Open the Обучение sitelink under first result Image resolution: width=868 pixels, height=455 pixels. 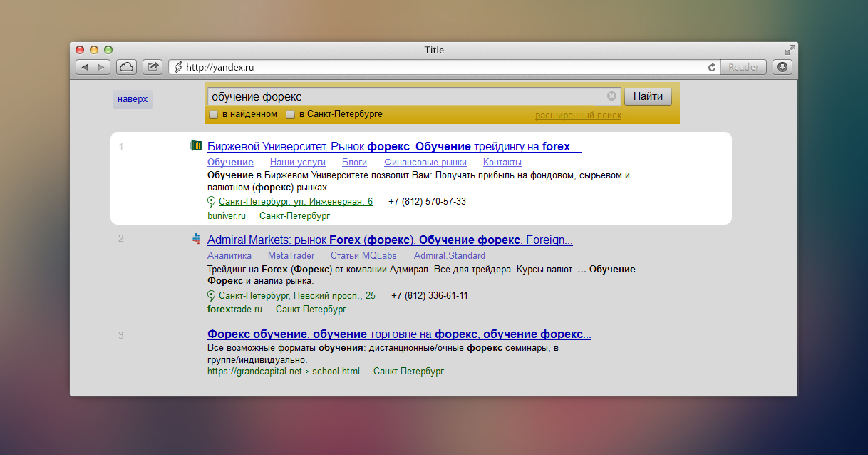point(230,163)
